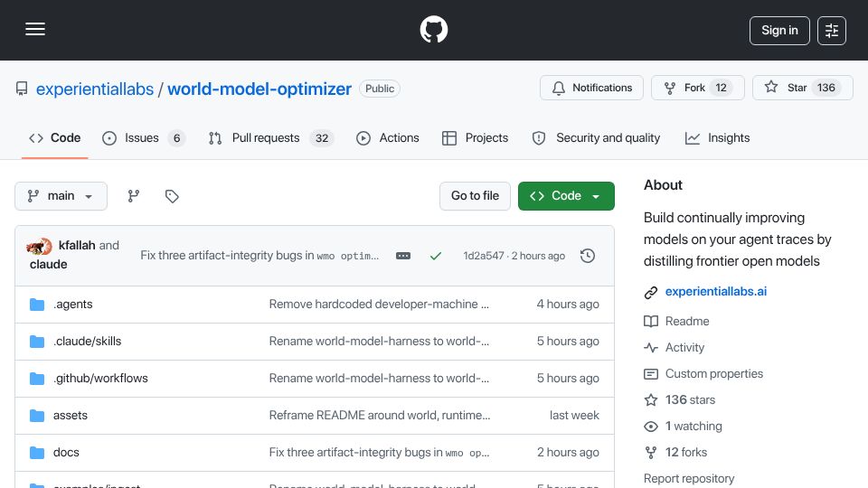
Task: Click the Public visibility badge
Action: coord(380,89)
